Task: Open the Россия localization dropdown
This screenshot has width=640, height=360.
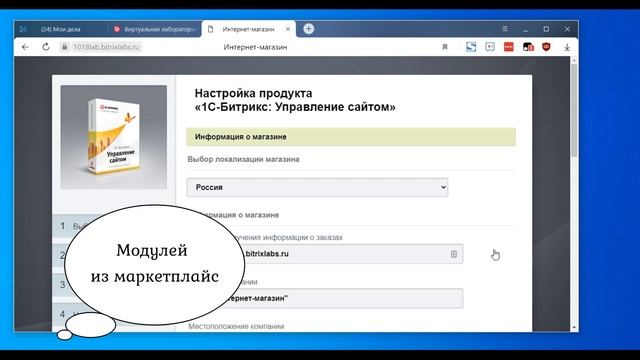Action: click(317, 187)
